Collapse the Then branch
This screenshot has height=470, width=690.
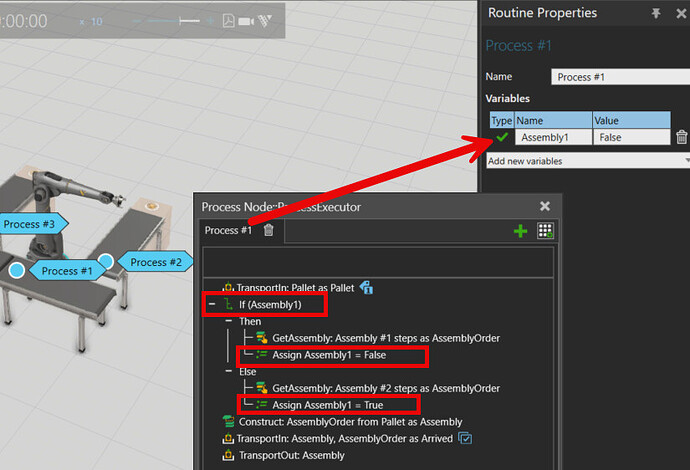point(228,321)
